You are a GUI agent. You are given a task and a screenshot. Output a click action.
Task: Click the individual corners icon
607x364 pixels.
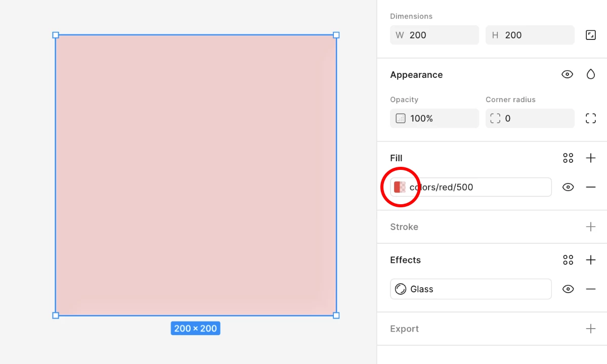click(x=590, y=118)
